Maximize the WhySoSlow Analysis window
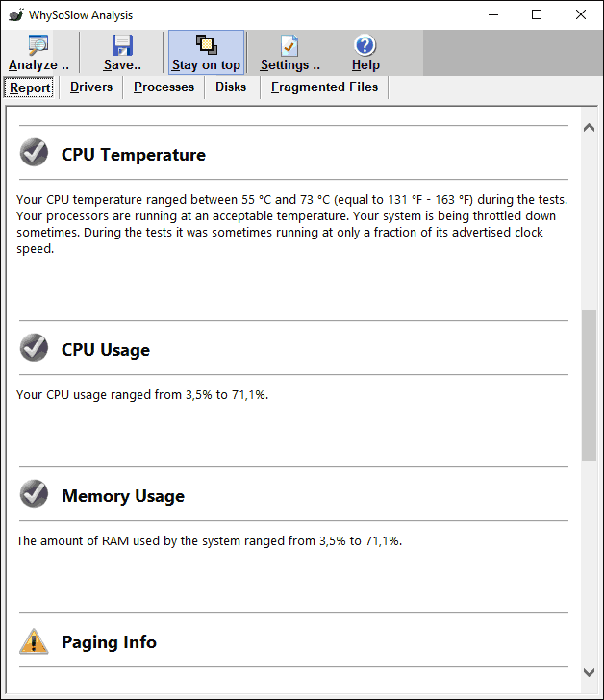 pos(537,14)
